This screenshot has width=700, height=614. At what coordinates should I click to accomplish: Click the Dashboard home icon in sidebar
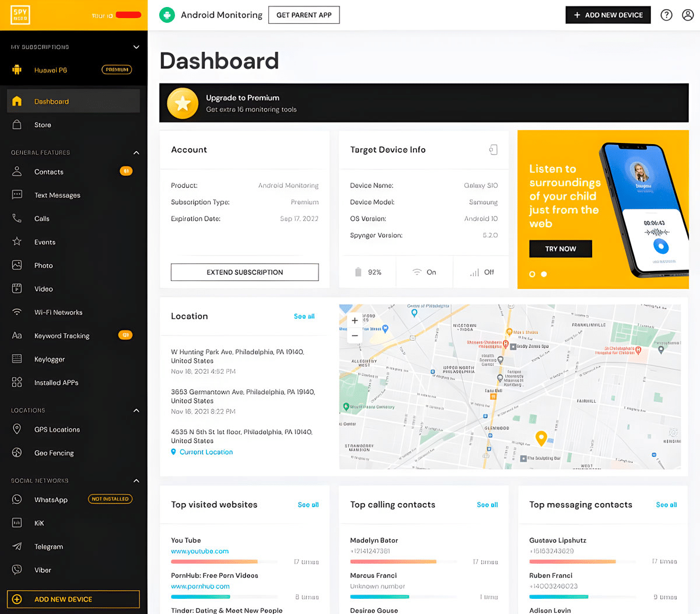17,101
